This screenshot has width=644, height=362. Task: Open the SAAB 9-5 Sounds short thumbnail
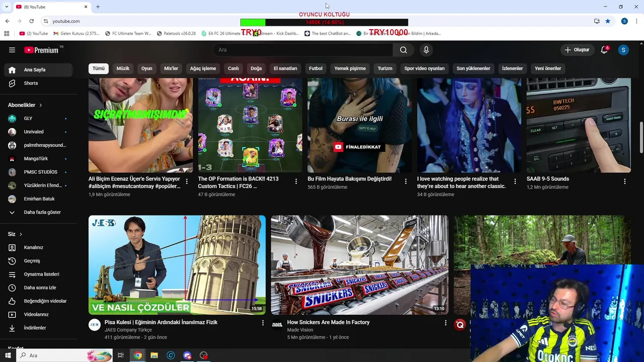click(x=579, y=125)
